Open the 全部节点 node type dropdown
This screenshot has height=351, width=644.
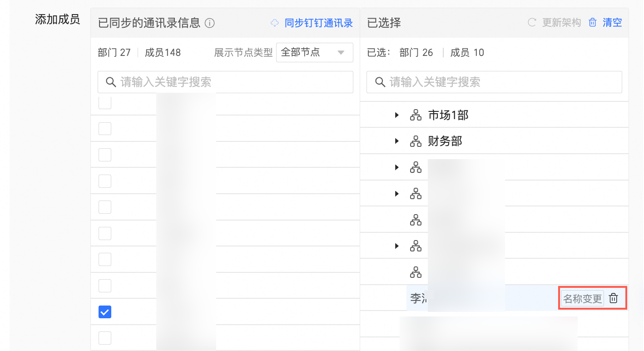pyautogui.click(x=314, y=52)
